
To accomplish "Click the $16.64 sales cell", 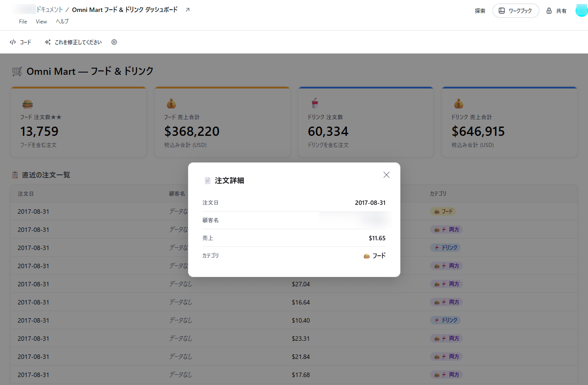I will (301, 302).
